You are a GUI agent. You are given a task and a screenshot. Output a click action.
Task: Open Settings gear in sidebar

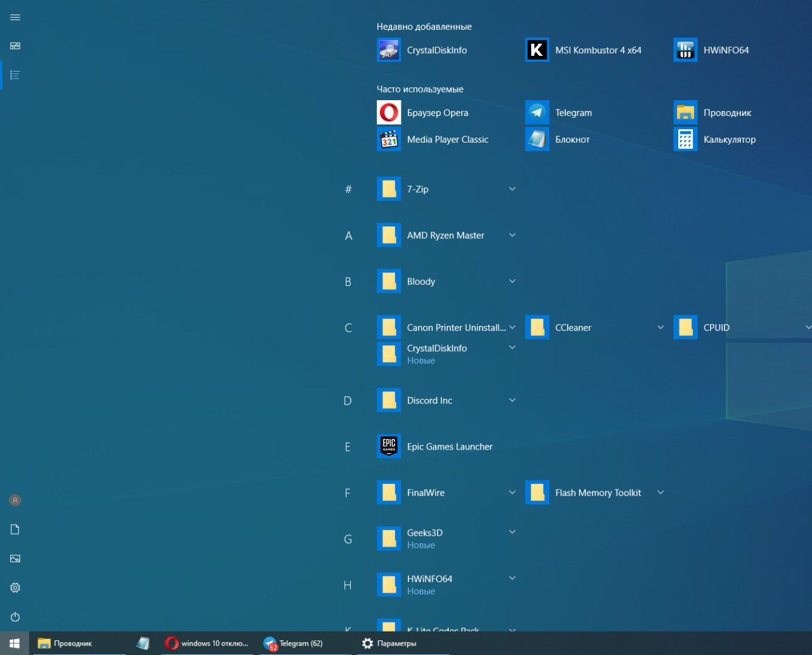[15, 588]
